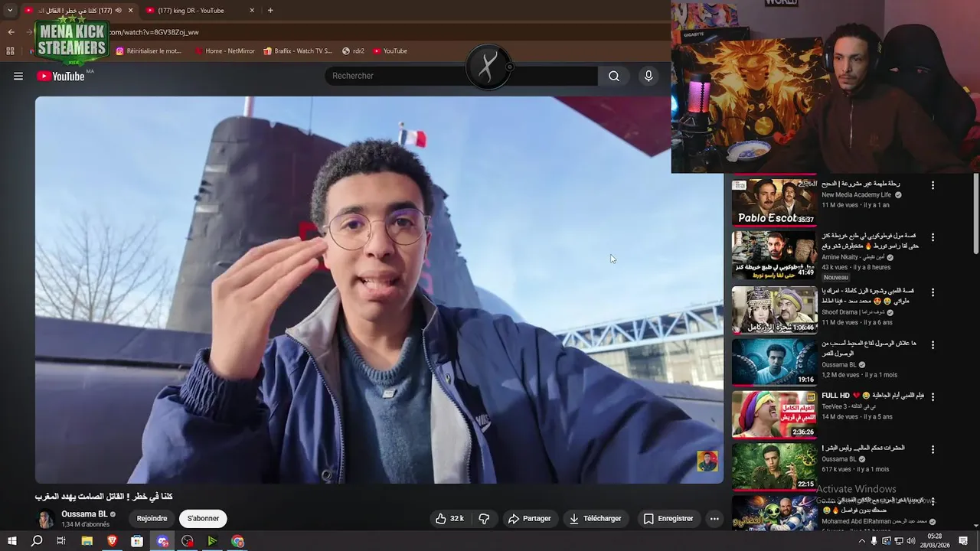Open options menu for TeeVee 3 video
Image resolution: width=980 pixels, height=551 pixels.
pos(933,396)
